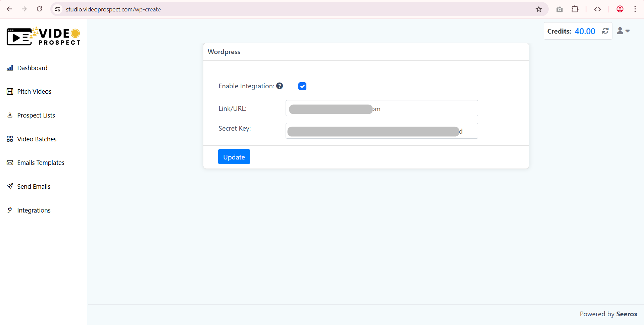Click the credits refresh icon

pos(605,31)
